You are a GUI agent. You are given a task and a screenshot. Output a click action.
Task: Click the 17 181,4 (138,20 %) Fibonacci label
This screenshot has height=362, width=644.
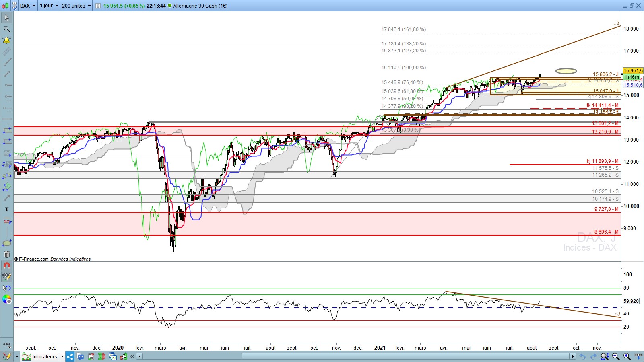coord(403,44)
